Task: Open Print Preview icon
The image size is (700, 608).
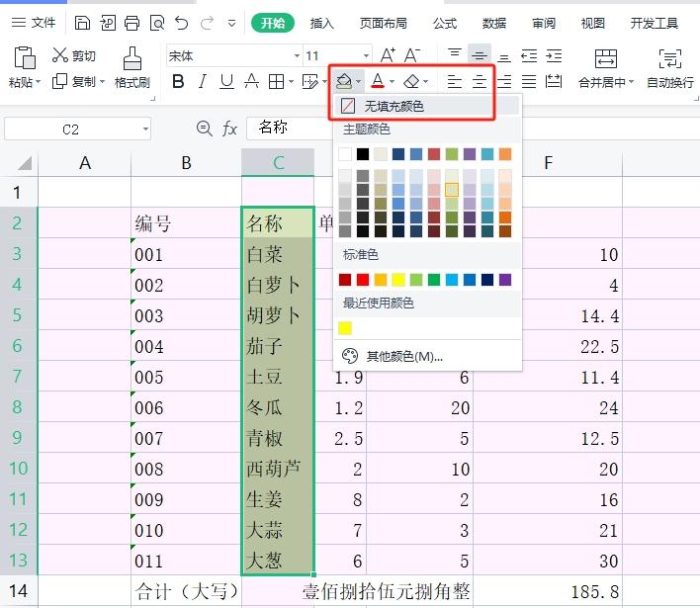Action: (157, 23)
